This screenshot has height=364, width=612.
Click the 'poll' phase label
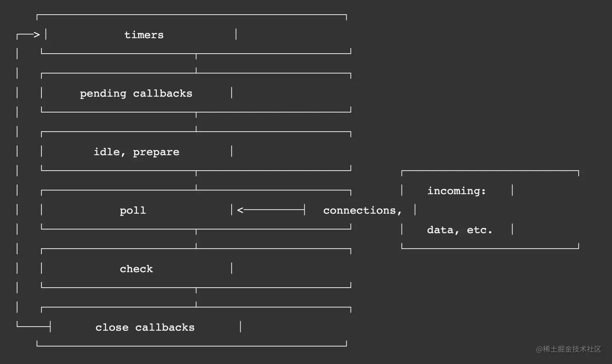[133, 211]
